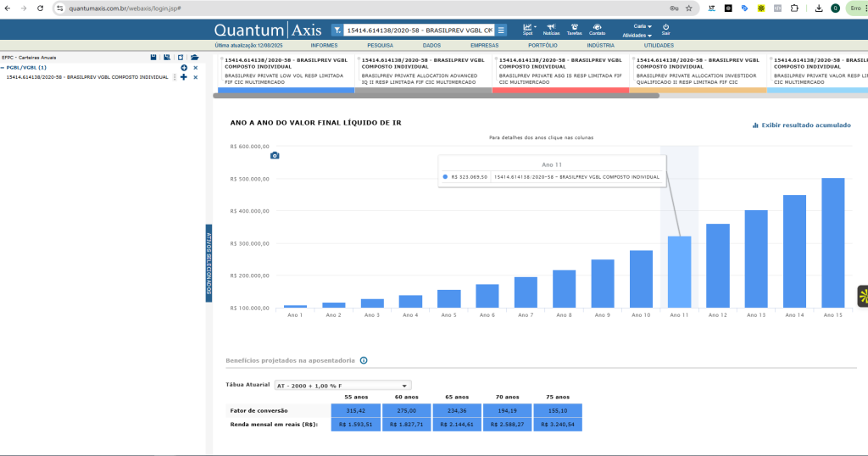Open the Spot chart icon
The width and height of the screenshot is (868, 456).
click(x=527, y=28)
